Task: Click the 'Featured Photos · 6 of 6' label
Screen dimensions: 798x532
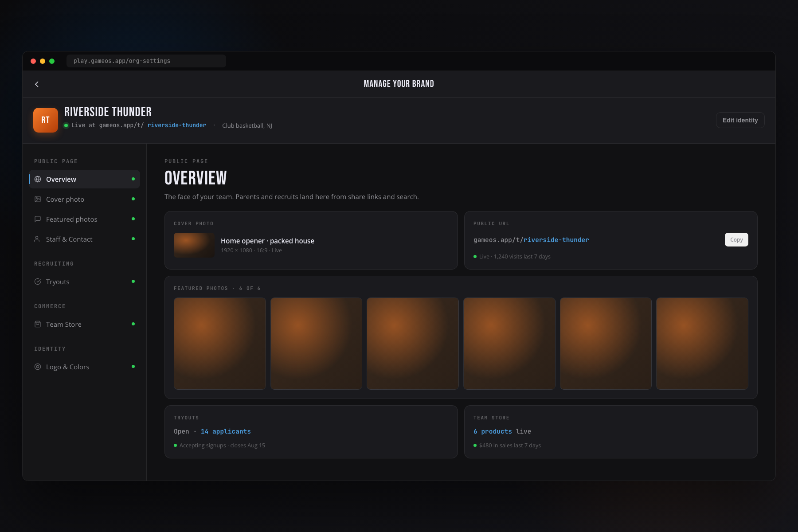Action: (x=217, y=288)
